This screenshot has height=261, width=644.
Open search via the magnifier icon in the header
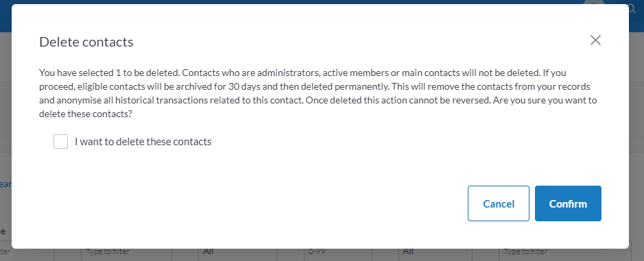[632, 9]
